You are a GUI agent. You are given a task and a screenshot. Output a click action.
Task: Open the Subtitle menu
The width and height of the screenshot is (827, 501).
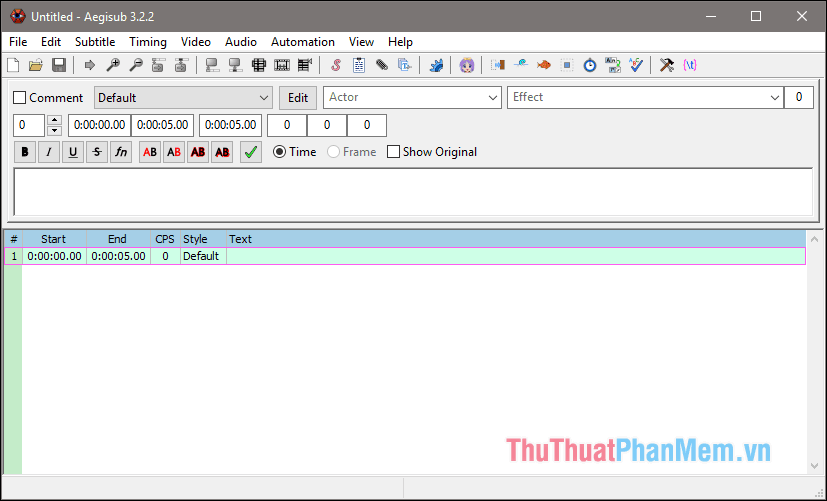point(95,42)
